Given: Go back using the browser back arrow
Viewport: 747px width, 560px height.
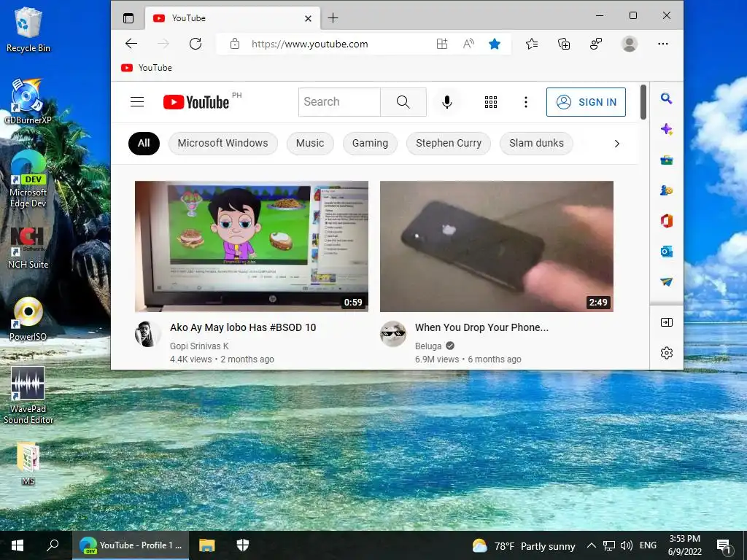Looking at the screenshot, I should coord(131,44).
